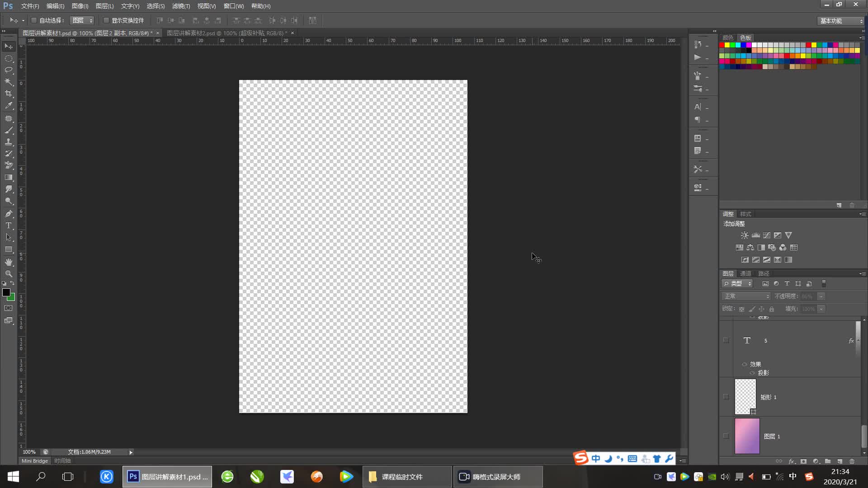Select the Eyedropper tool
The image size is (868, 488).
coord(9,106)
